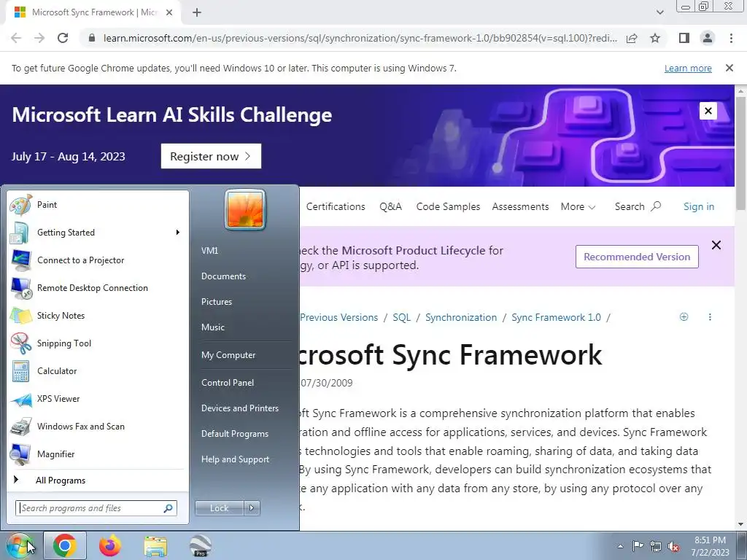
Task: Open Documents from Start menu
Action: point(223,276)
